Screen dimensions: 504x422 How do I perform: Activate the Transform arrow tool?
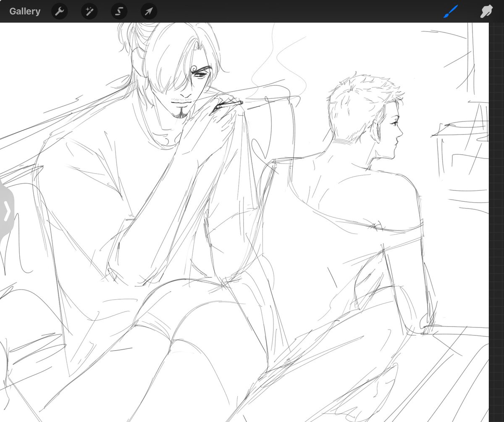pos(149,11)
